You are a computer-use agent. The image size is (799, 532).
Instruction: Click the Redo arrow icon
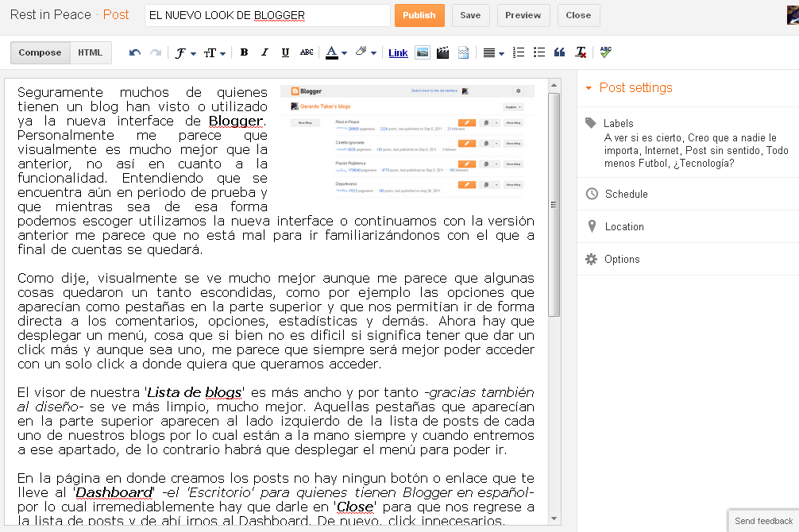coord(156,52)
